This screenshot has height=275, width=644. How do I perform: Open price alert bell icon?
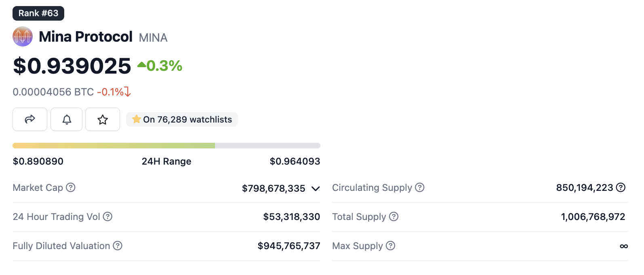point(67,119)
